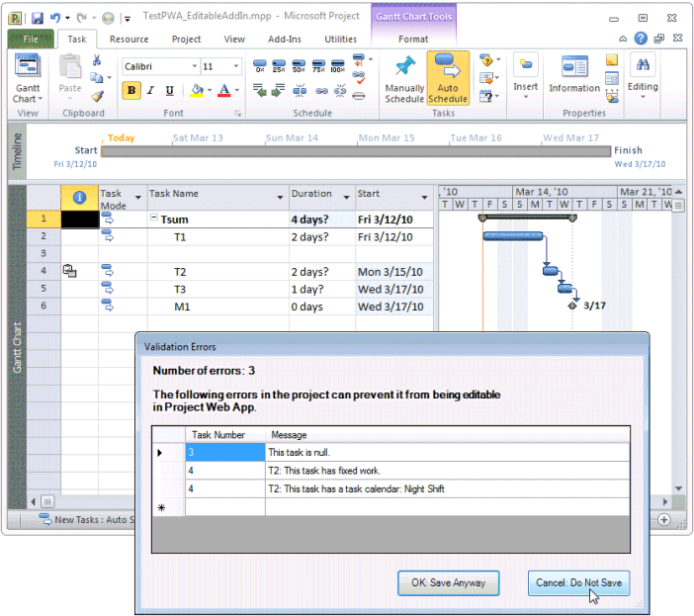
Task: Mark task 50% complete
Action: (x=299, y=66)
